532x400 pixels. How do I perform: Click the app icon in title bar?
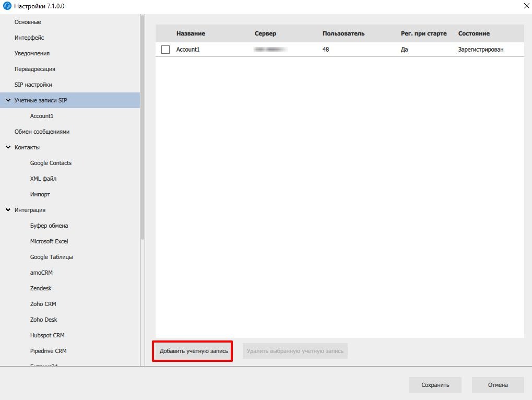coord(7,6)
